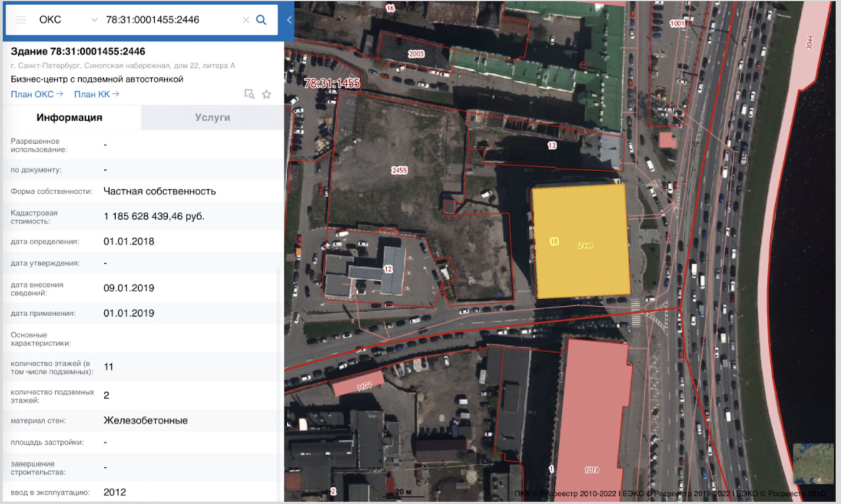Click parcel label 12 on map
This screenshot has height=504, width=841.
(388, 269)
